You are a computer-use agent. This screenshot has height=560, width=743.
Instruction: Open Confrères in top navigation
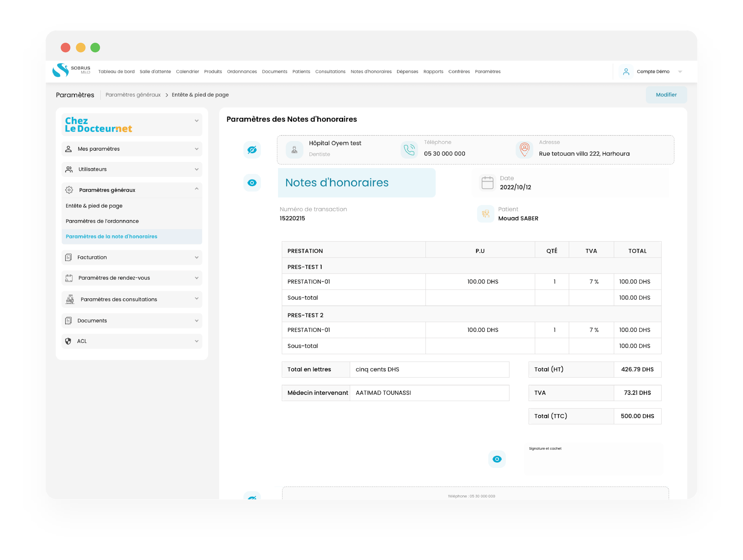tap(459, 72)
